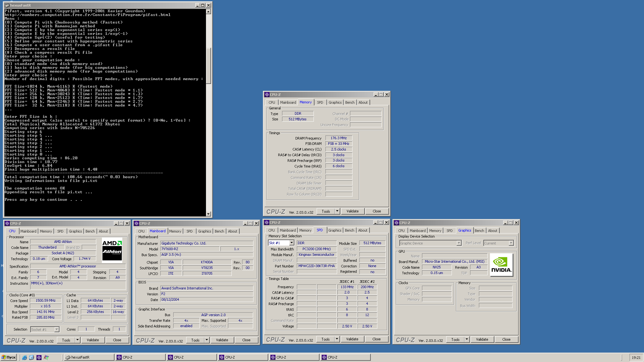The image size is (644, 362).
Task: Open the Perf Level Current dropdown
Action: point(511,243)
